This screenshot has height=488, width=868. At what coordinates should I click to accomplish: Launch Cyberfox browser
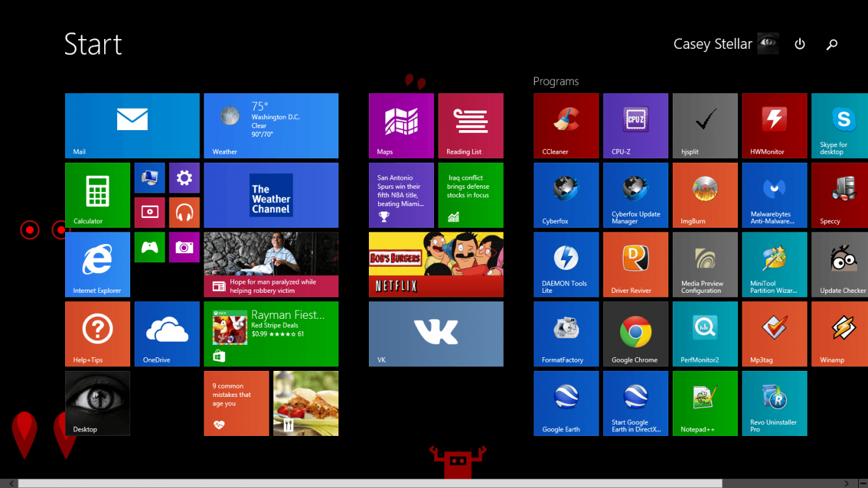[x=566, y=195]
